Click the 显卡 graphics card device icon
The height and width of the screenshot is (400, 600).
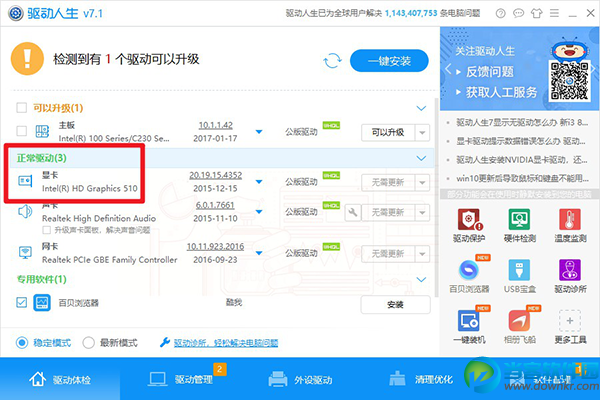pos(25,181)
